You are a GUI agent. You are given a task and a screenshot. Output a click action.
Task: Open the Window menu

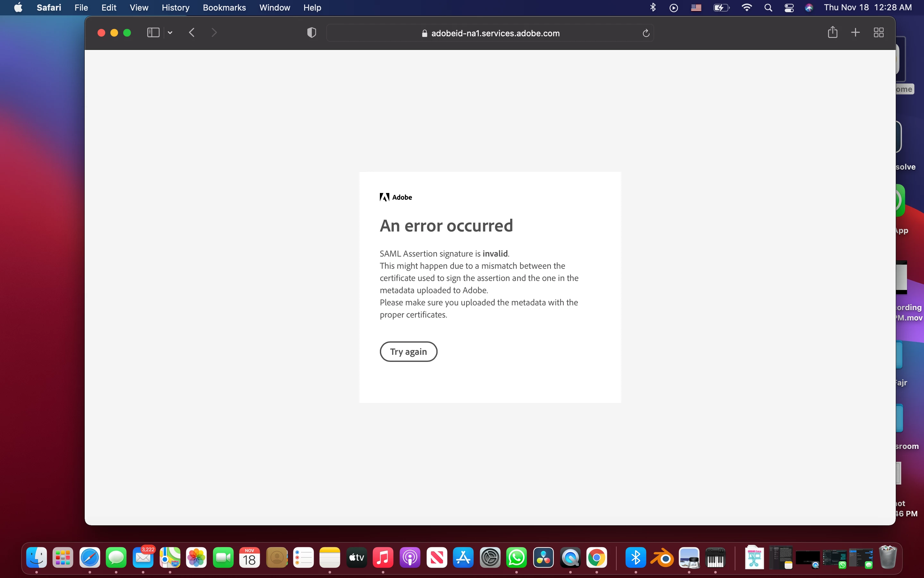[x=275, y=8]
